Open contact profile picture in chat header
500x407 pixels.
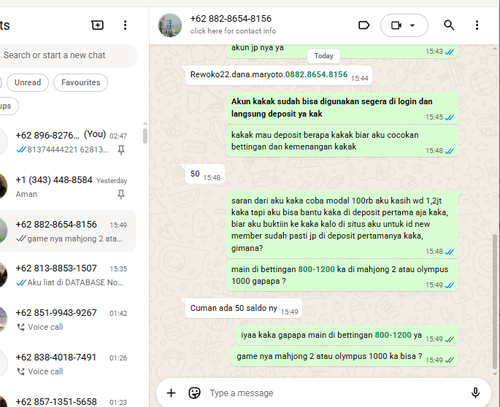[170, 25]
